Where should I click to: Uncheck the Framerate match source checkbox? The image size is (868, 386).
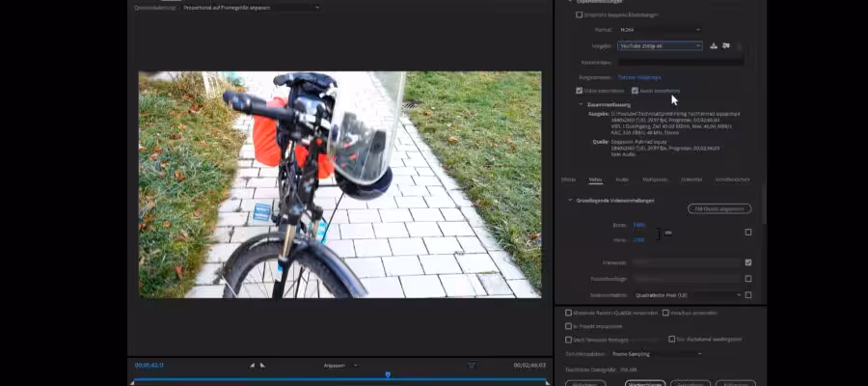click(747, 262)
